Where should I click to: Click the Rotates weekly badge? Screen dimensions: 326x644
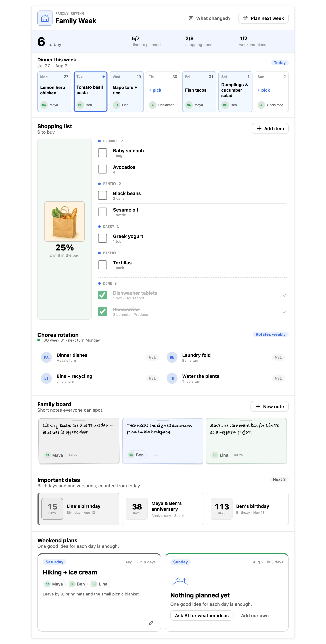[x=271, y=334]
